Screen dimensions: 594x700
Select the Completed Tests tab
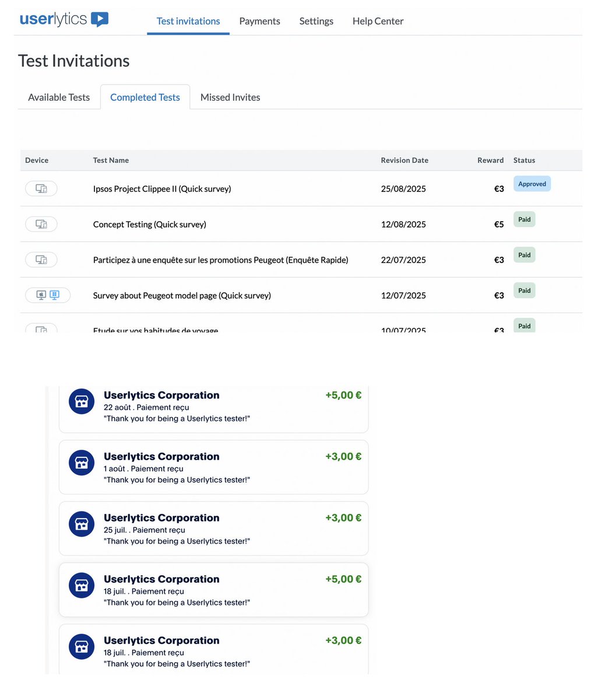coord(145,97)
